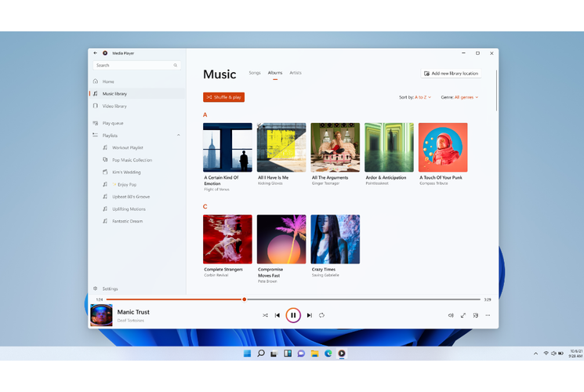Pause the current track
This screenshot has height=392, width=584.
pyautogui.click(x=293, y=315)
